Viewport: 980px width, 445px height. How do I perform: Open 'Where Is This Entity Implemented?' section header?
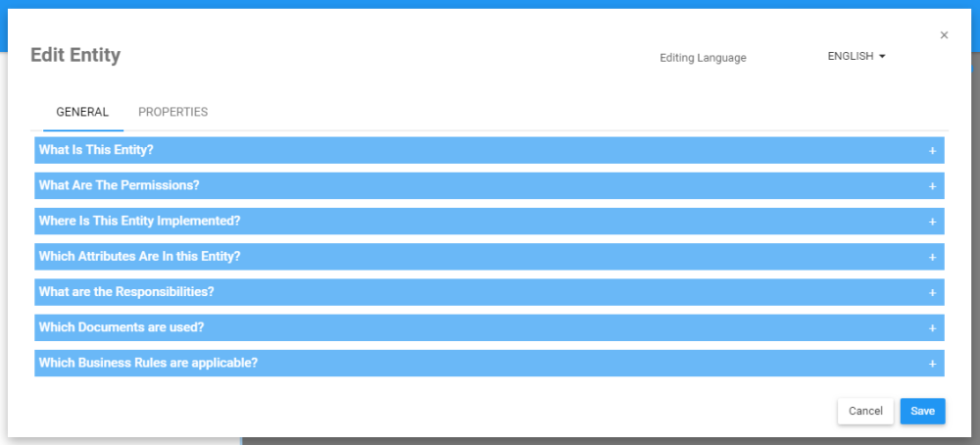[x=139, y=221]
